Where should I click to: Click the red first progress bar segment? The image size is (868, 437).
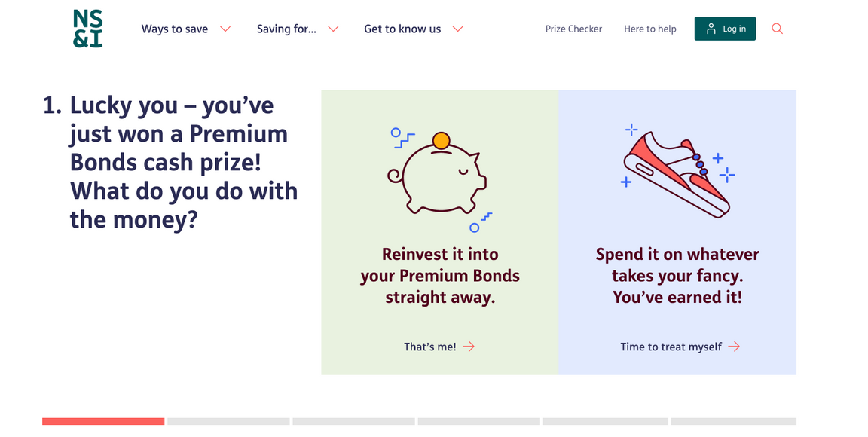[x=103, y=421]
